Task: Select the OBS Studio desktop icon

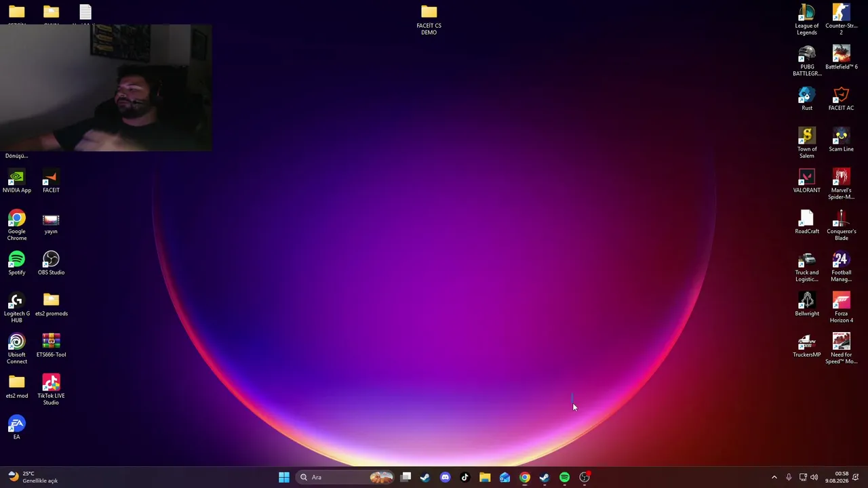Action: (51, 264)
